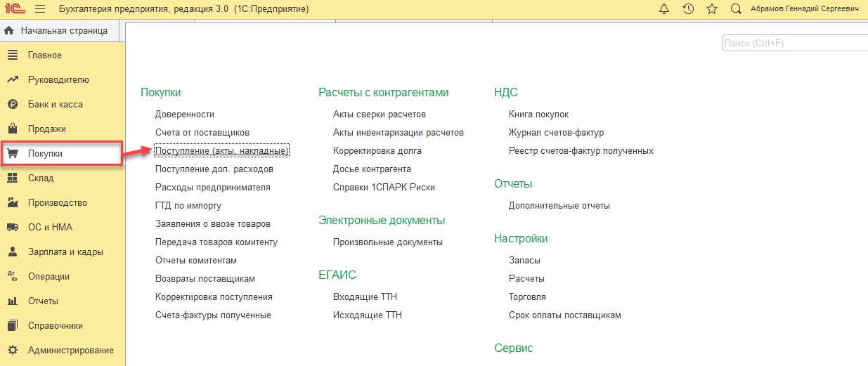
Task: Select the Продажи section
Action: click(47, 129)
